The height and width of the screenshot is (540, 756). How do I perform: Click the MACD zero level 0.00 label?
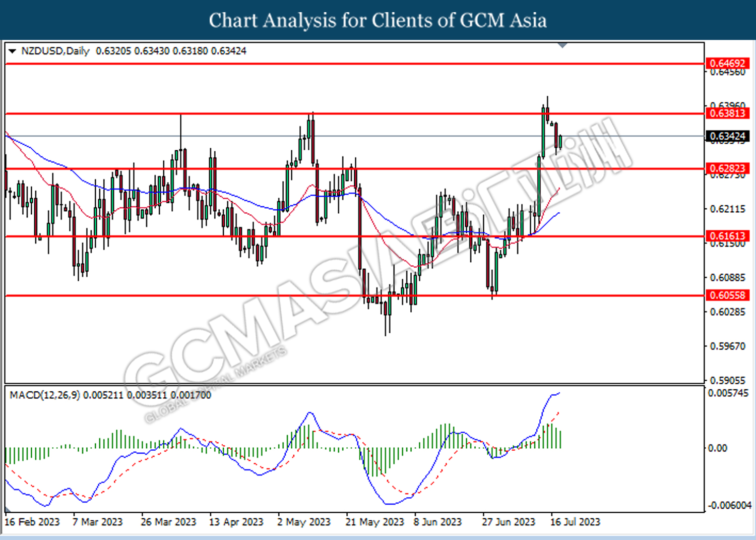(x=717, y=448)
